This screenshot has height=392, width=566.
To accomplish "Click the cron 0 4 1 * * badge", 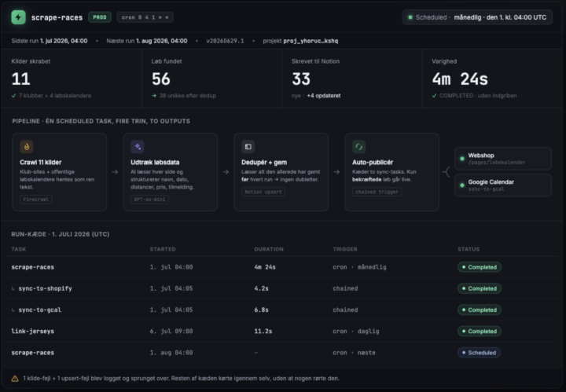I will pos(145,17).
